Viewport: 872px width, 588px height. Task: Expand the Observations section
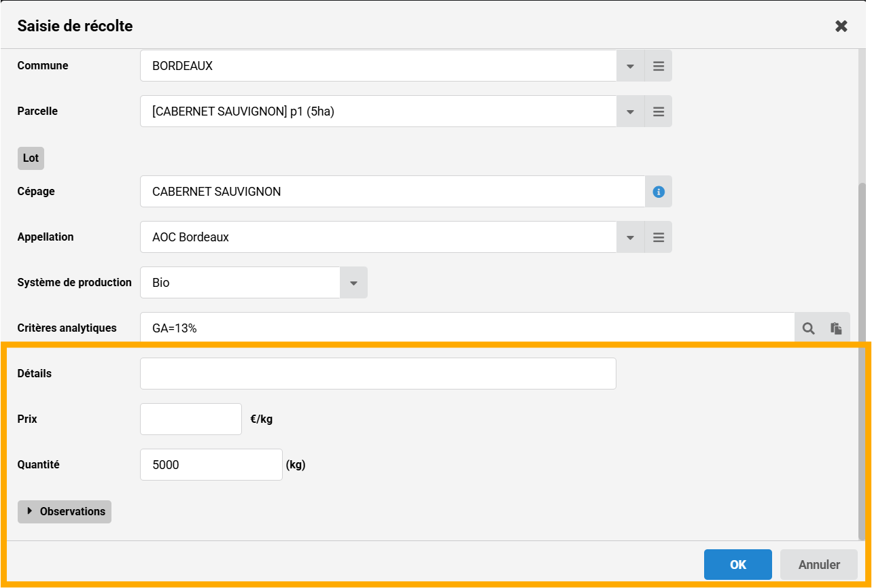[65, 511]
